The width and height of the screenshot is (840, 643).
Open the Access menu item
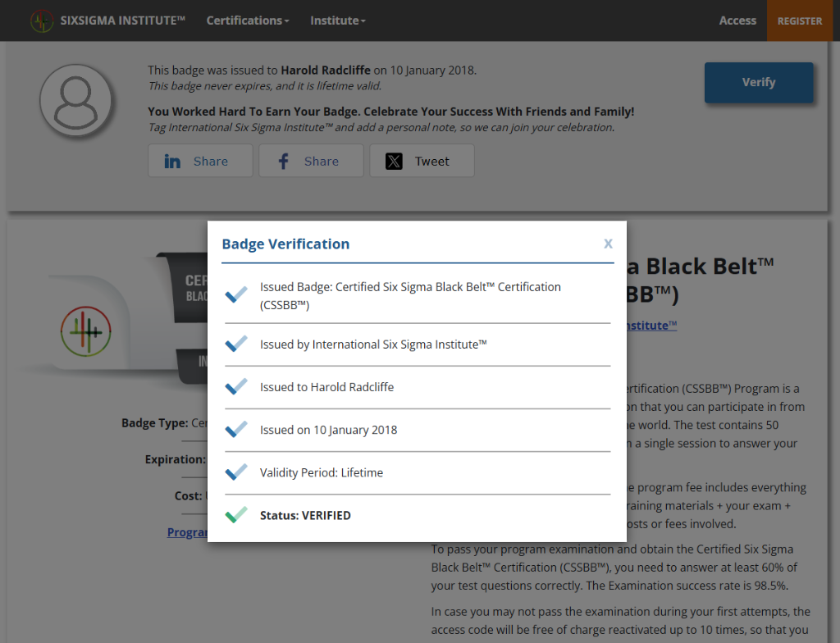tap(737, 21)
